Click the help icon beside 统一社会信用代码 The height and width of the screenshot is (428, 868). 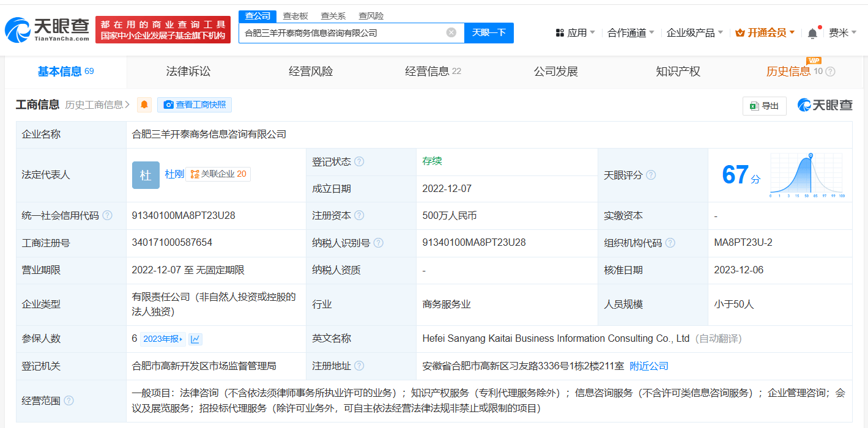107,216
